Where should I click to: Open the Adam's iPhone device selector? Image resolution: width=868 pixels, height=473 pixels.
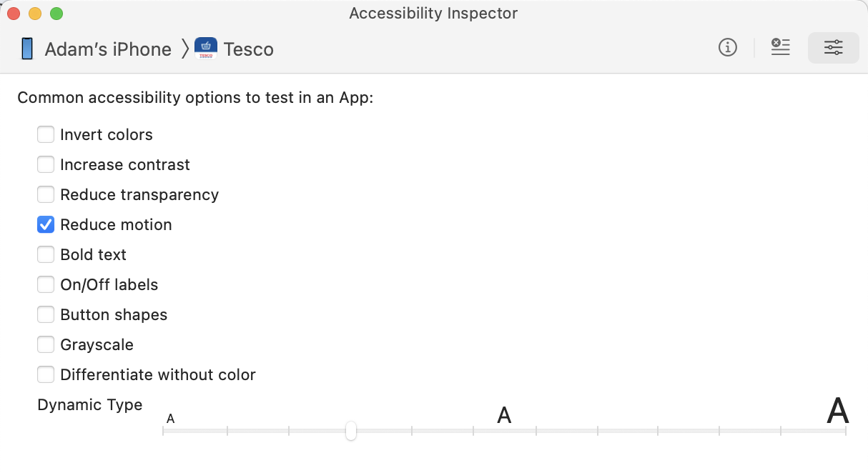[x=108, y=49]
